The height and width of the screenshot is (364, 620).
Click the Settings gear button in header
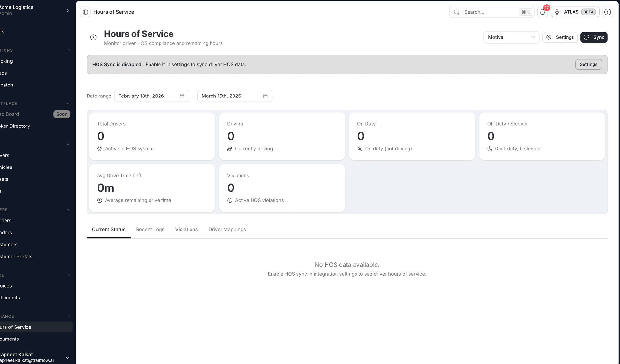pos(560,37)
